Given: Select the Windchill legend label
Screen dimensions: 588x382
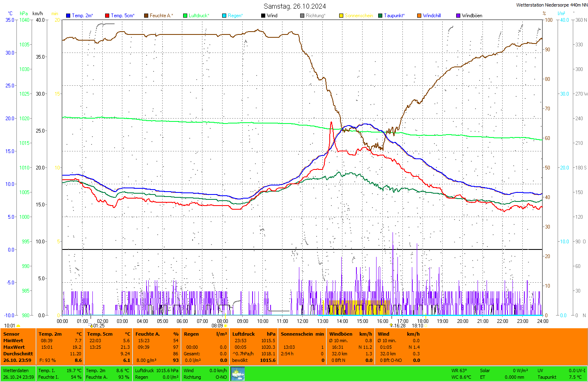Looking at the screenshot, I should (x=432, y=16).
